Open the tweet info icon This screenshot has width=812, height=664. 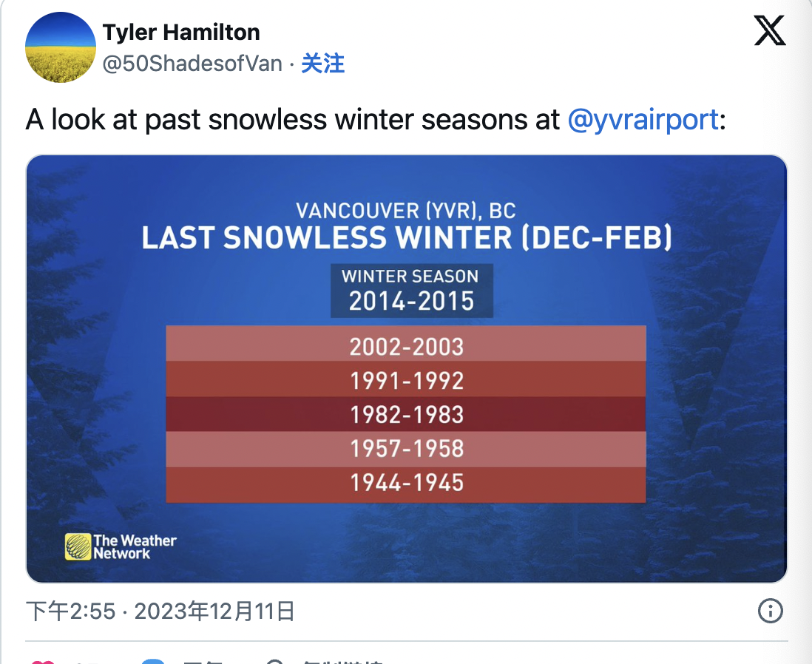[x=770, y=611]
